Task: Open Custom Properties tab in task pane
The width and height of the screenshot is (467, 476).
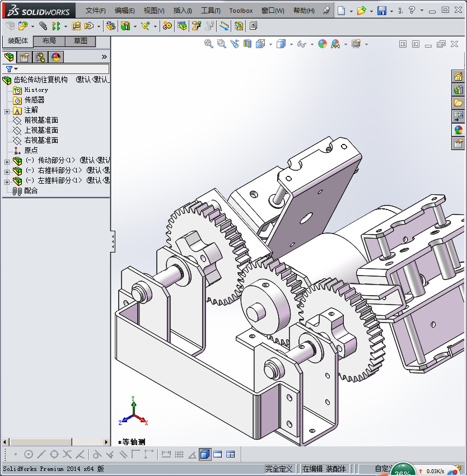Action: click(x=459, y=143)
